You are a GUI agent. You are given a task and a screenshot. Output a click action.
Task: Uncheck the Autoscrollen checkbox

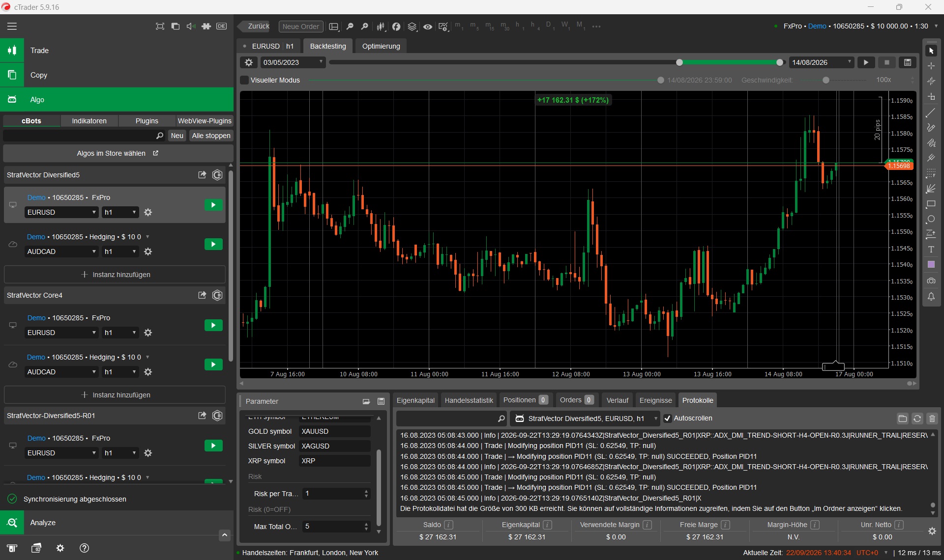(x=667, y=419)
